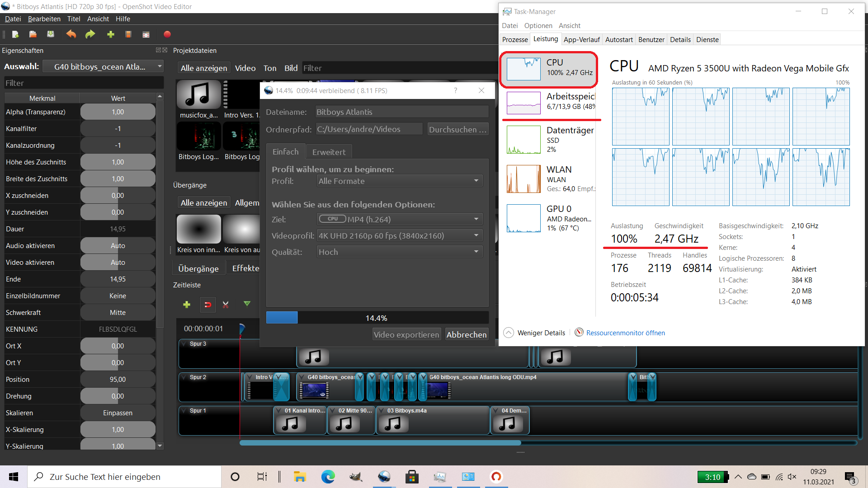Toggle the scissors razor tool

[x=226, y=305]
